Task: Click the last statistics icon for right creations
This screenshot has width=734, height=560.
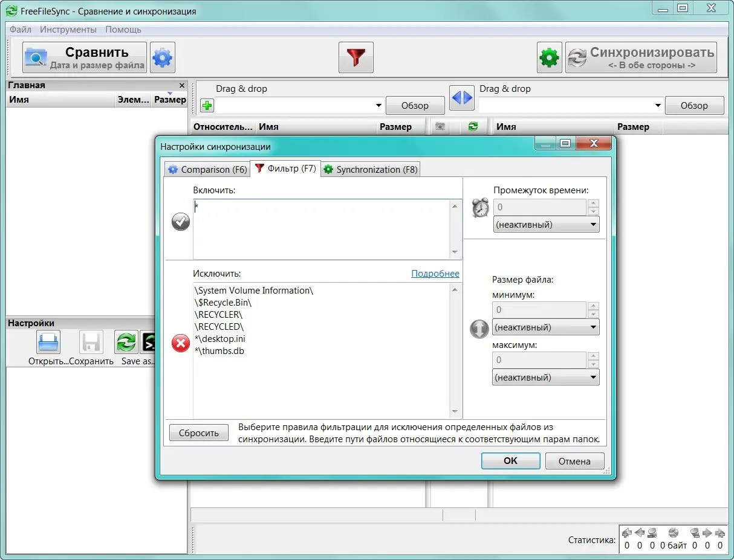Action: [719, 533]
